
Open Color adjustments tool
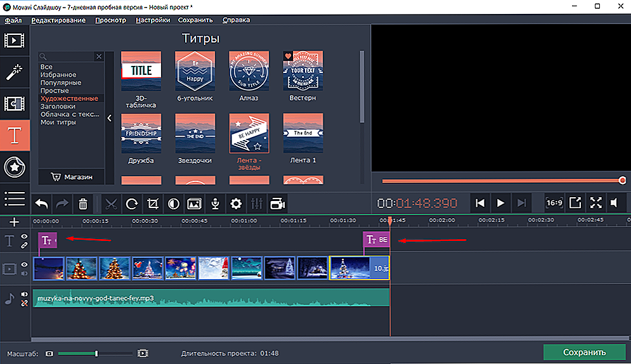[173, 204]
